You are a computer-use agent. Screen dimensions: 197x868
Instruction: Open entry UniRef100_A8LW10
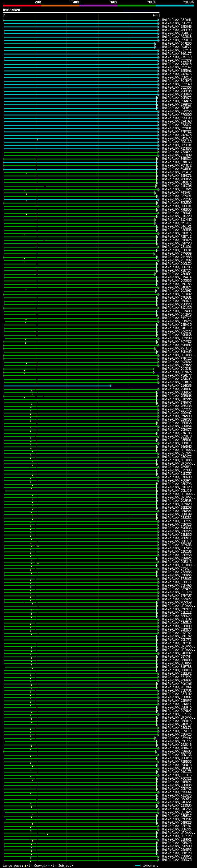point(177,758)
